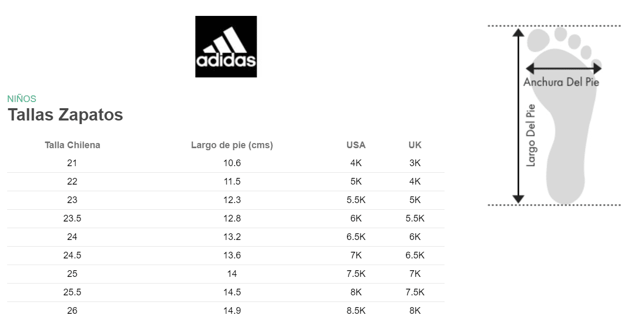This screenshot has width=644, height=322.
Task: Select Chilean size 24 row
Action: click(226, 237)
